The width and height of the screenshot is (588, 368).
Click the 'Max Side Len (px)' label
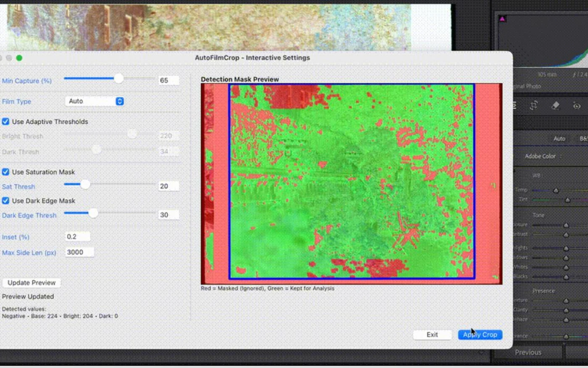coord(29,253)
